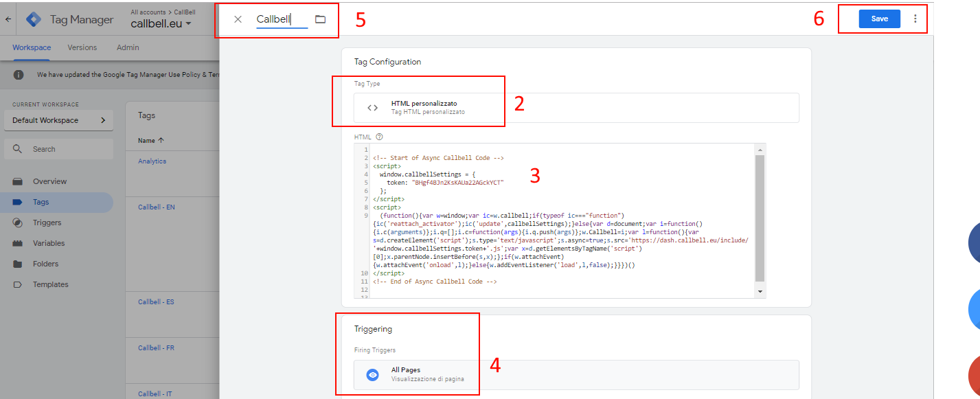Open Variables in the left sidebar

pyautogui.click(x=49, y=243)
